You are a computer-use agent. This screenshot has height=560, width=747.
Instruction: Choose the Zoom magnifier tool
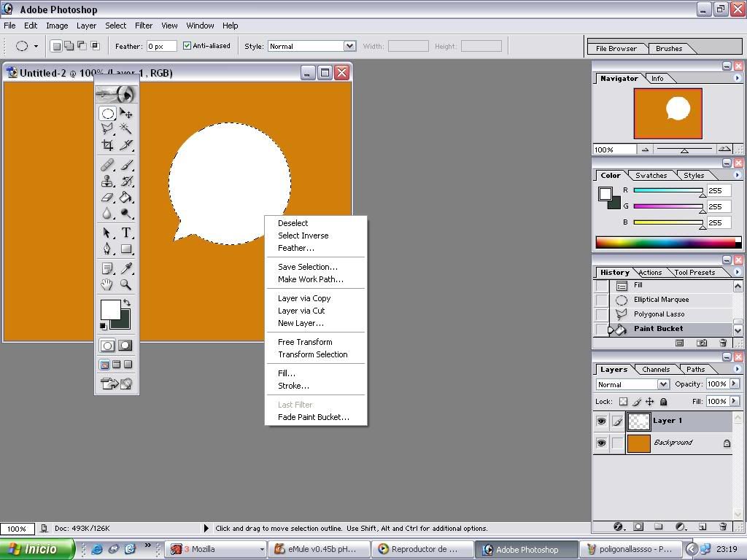(126, 284)
